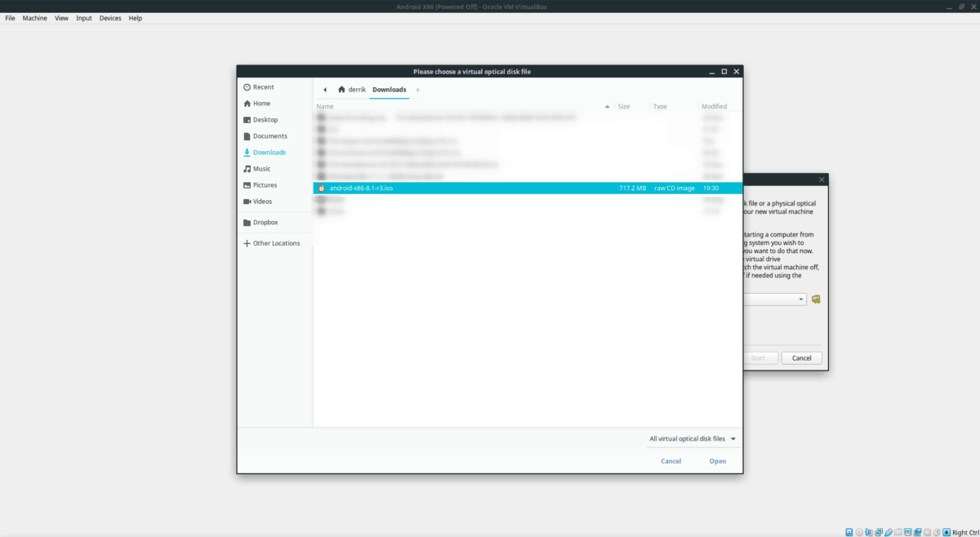Screen dimensions: 980x537
Task: Click the shared folders status bar icon
Action: click(x=898, y=532)
